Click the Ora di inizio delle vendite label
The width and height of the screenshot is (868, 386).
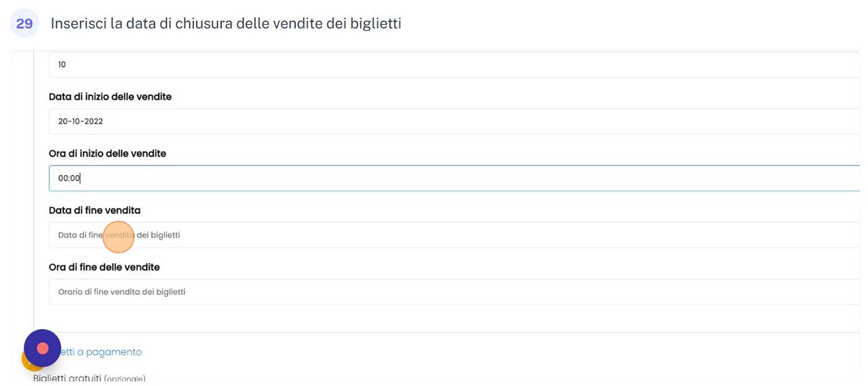[x=107, y=154]
